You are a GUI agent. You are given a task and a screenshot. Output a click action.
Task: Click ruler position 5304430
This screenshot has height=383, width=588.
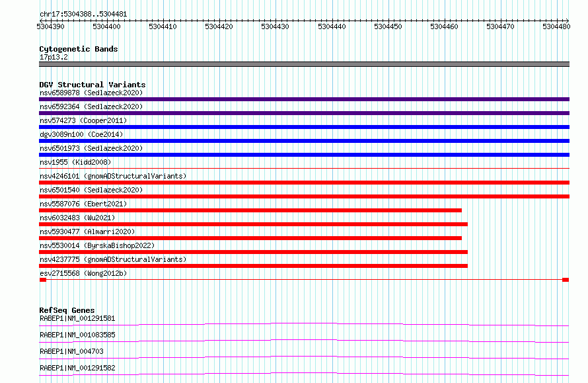(x=276, y=26)
